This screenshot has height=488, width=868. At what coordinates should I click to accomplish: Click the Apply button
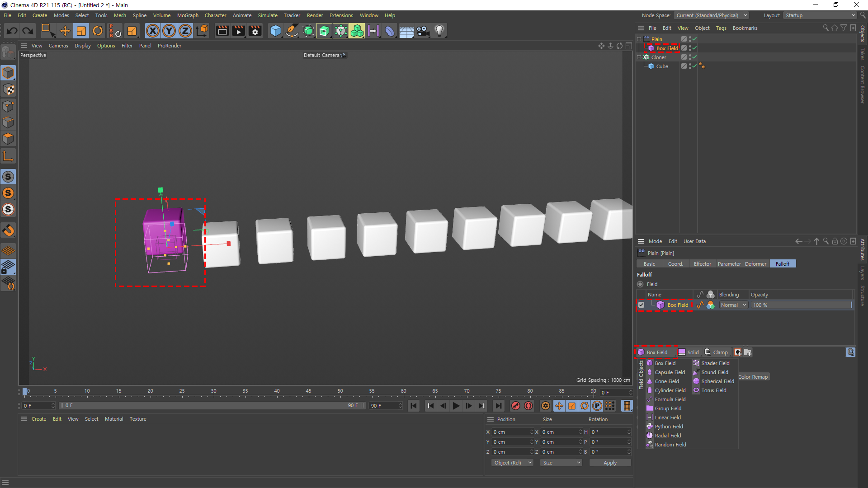(x=610, y=463)
